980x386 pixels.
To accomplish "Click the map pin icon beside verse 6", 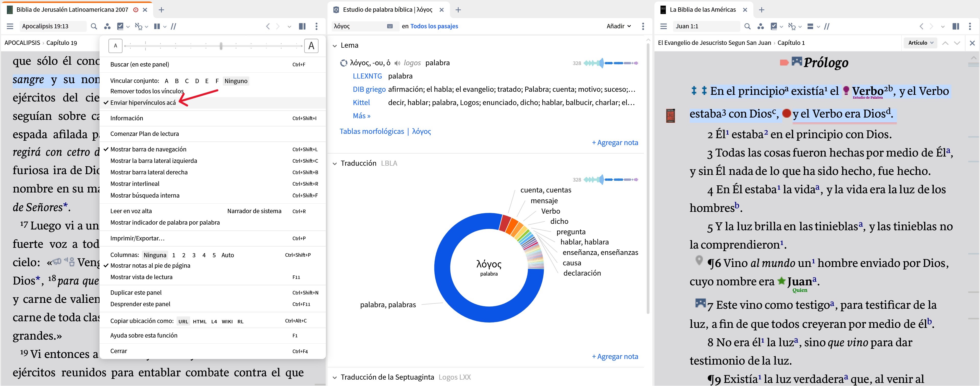I will [x=699, y=260].
